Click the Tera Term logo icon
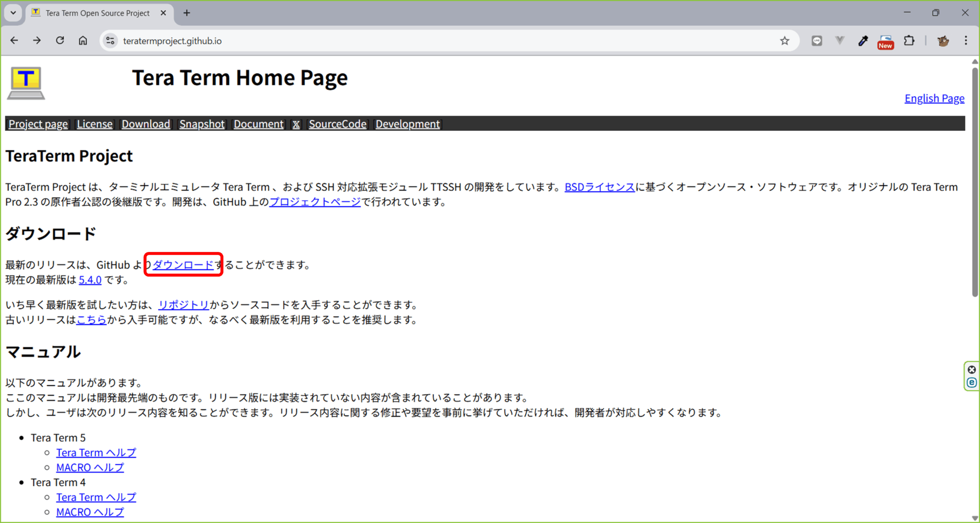Screen dimensions: 980x523 click(x=26, y=83)
